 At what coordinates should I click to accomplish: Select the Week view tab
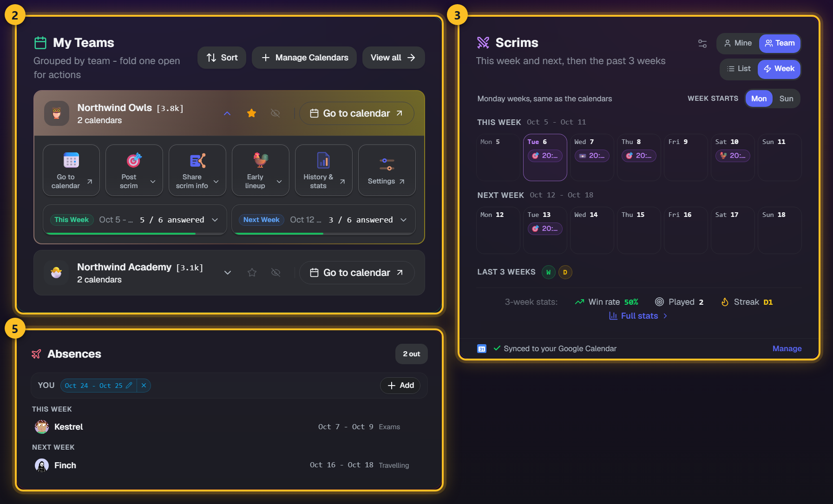[779, 69]
